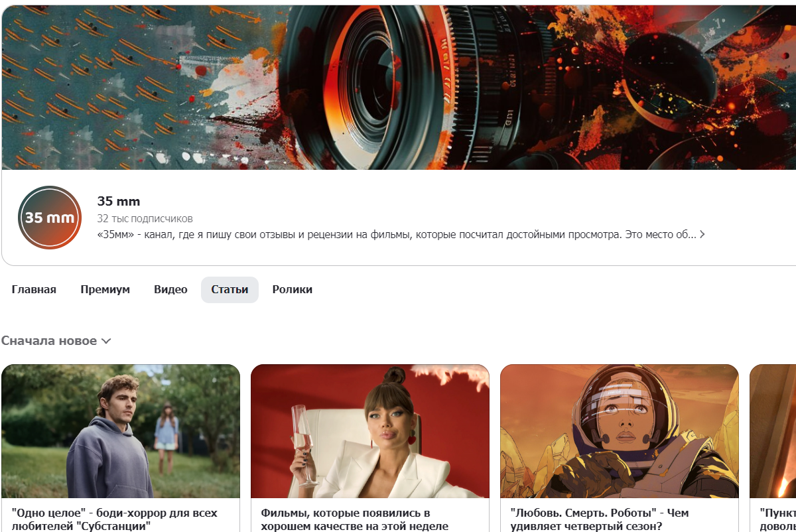Open the Главная tab
This screenshot has height=532, width=796.
coord(34,290)
